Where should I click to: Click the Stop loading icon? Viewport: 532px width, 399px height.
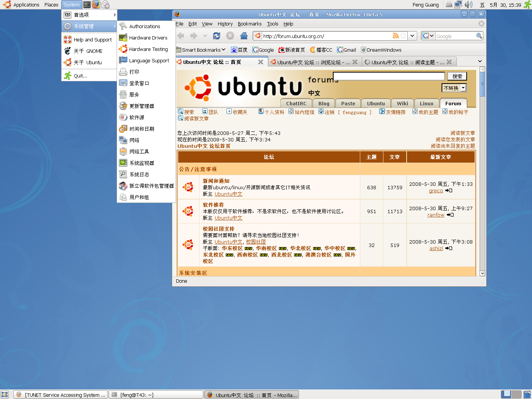(230, 36)
